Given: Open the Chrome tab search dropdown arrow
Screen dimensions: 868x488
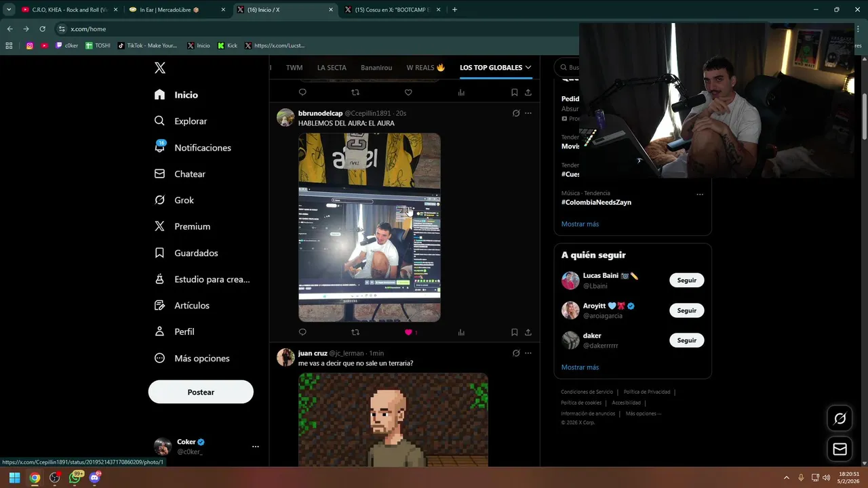Looking at the screenshot, I should coord(9,9).
